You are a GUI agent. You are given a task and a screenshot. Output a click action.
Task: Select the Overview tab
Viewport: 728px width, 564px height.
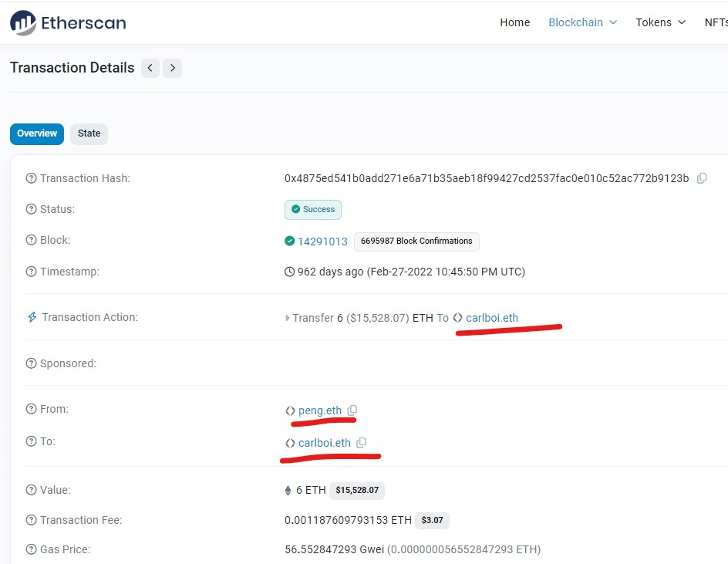click(x=37, y=133)
